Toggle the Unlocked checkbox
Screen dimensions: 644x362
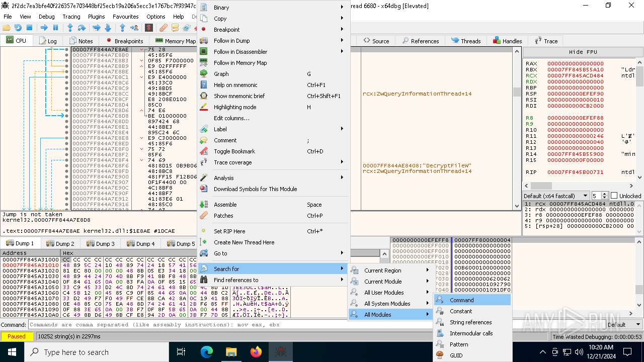pyautogui.click(x=614, y=196)
